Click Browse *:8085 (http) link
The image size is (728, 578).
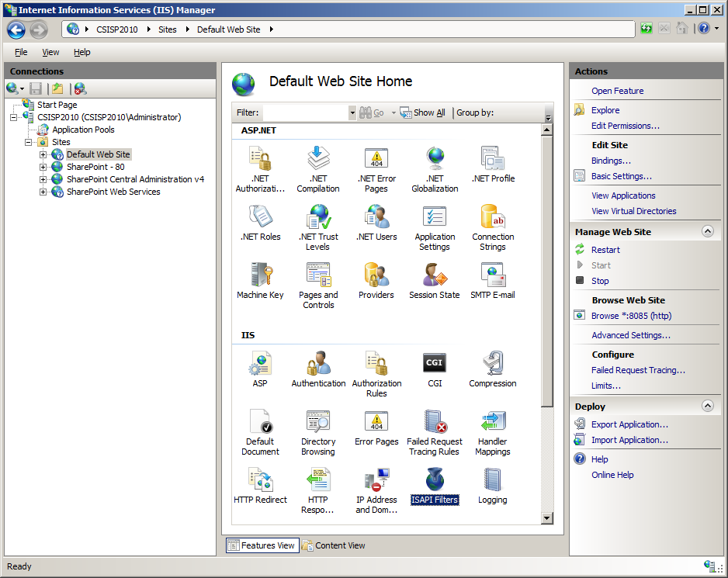[631, 316]
